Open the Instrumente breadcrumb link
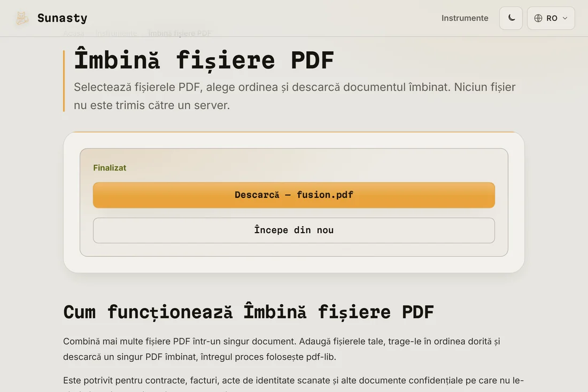This screenshot has width=588, height=392. tap(116, 33)
